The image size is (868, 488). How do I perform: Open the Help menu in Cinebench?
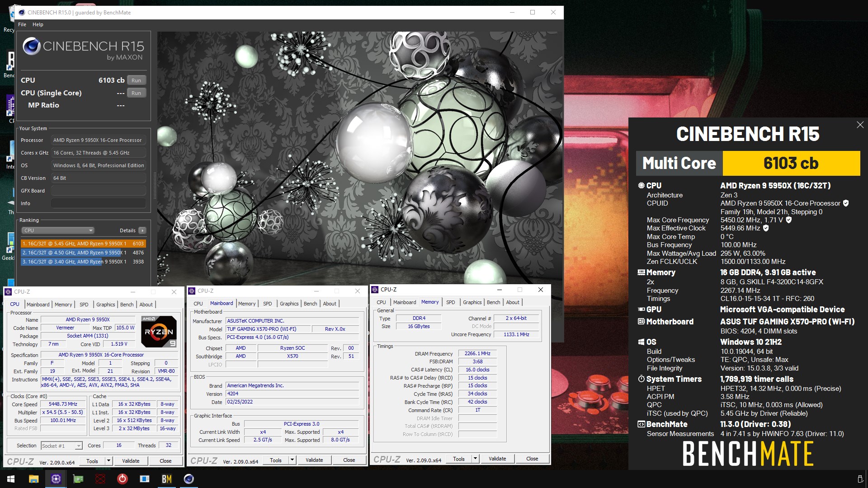38,24
